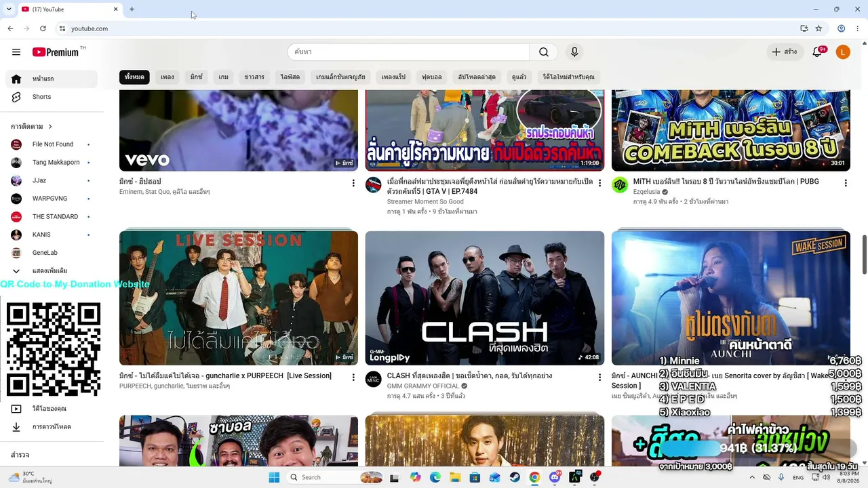Open GMM GRAMMY OFFICIAL channel avatar
868x488 pixels.
click(x=374, y=379)
